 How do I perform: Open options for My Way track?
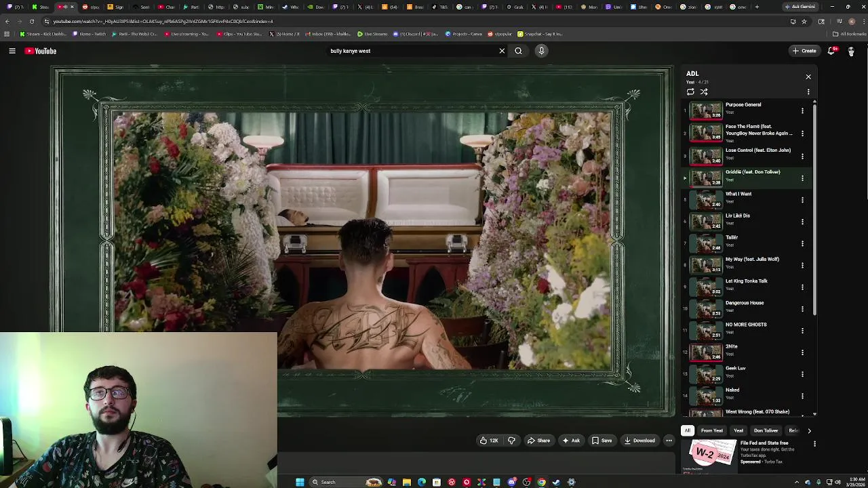pos(802,265)
